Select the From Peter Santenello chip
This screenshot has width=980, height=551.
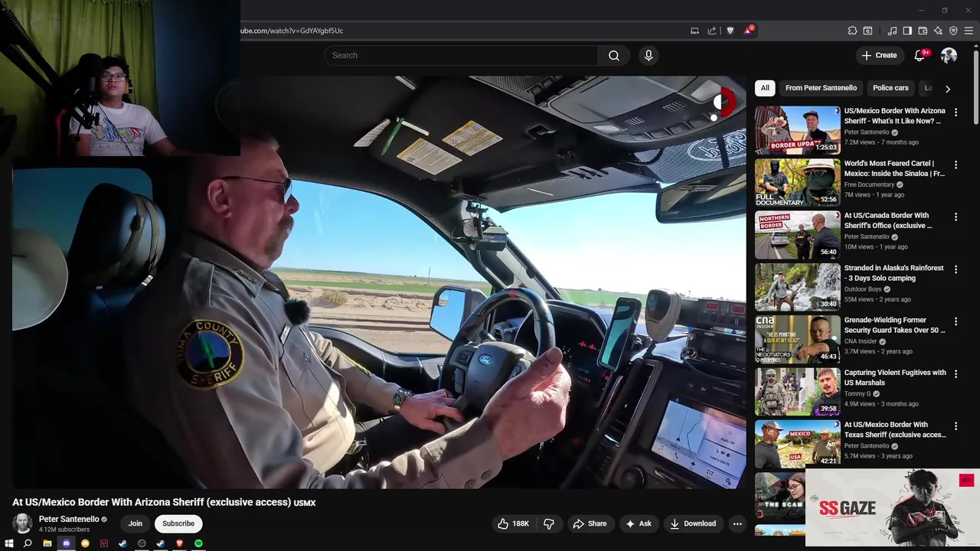click(x=821, y=88)
